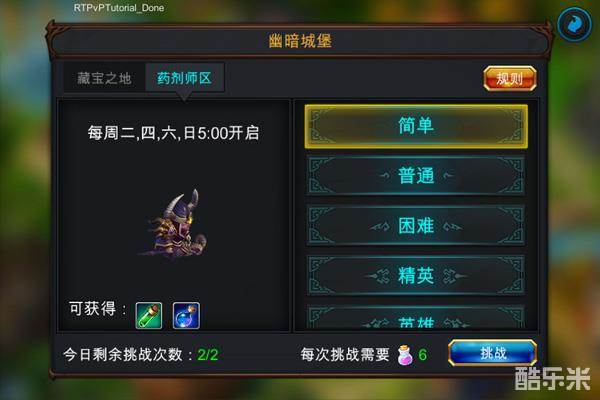The height and width of the screenshot is (400, 600).
Task: Tap the challenge cost number 6
Action: point(422,355)
